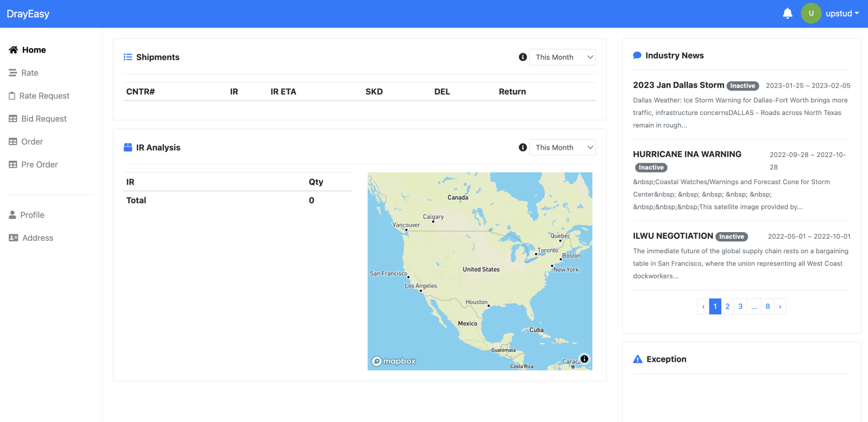868x422 pixels.
Task: Click the Rate Request clipboard icon
Action: click(x=12, y=96)
